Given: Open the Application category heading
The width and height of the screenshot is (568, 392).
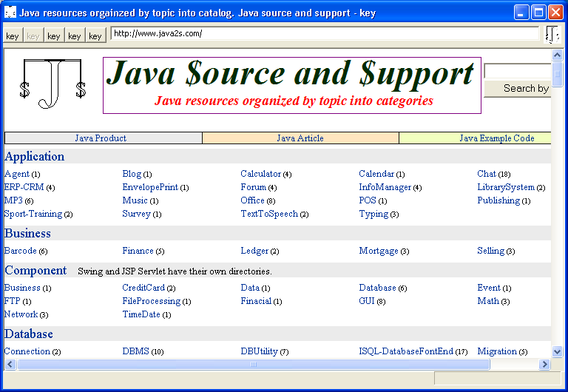Looking at the screenshot, I should point(35,157).
